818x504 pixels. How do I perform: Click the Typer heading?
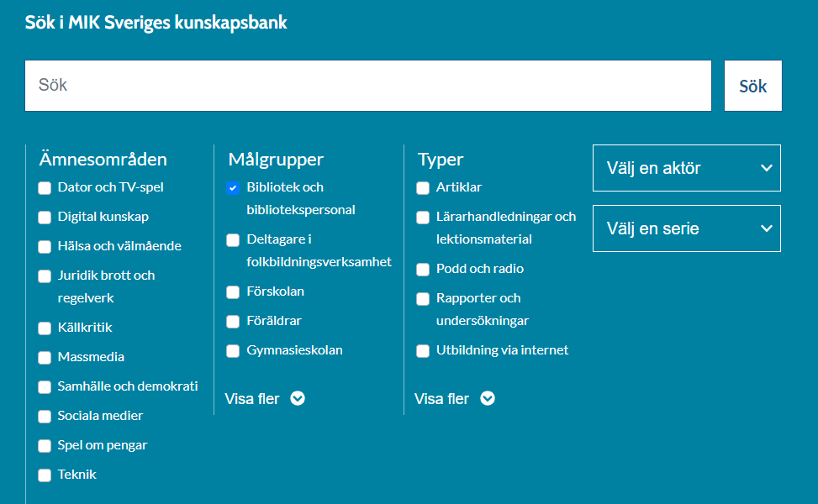pos(441,159)
